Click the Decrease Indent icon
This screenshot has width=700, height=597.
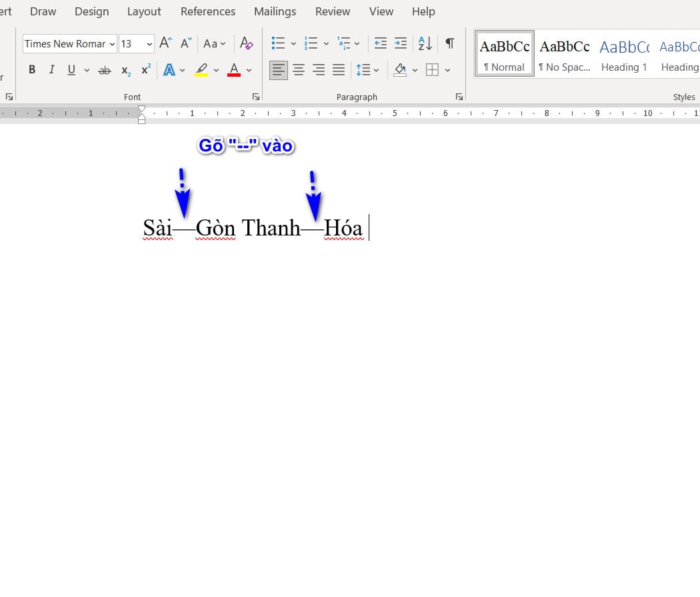[x=380, y=44]
